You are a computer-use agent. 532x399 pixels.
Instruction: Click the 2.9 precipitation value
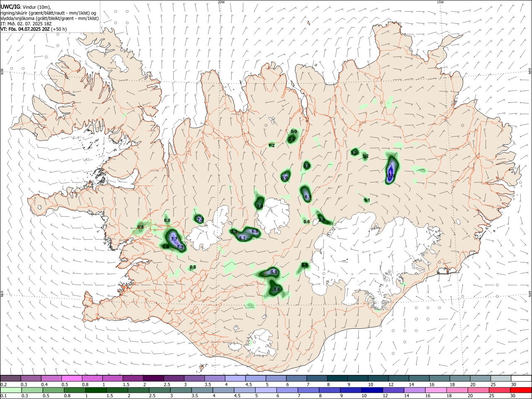coord(322,220)
